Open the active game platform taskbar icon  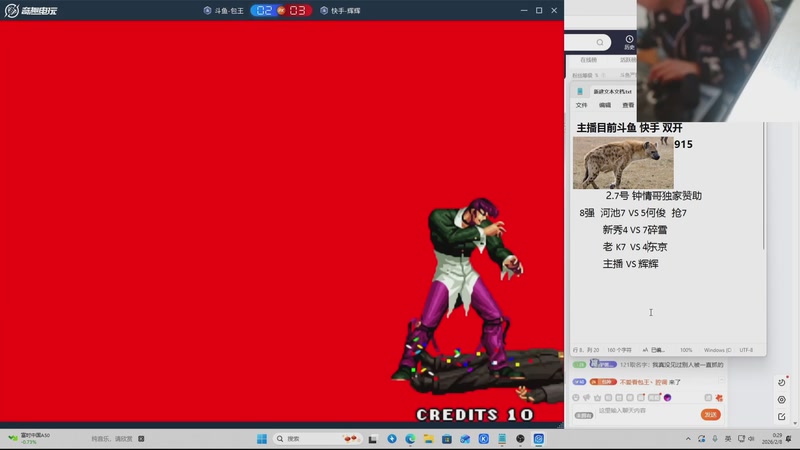[x=539, y=439]
